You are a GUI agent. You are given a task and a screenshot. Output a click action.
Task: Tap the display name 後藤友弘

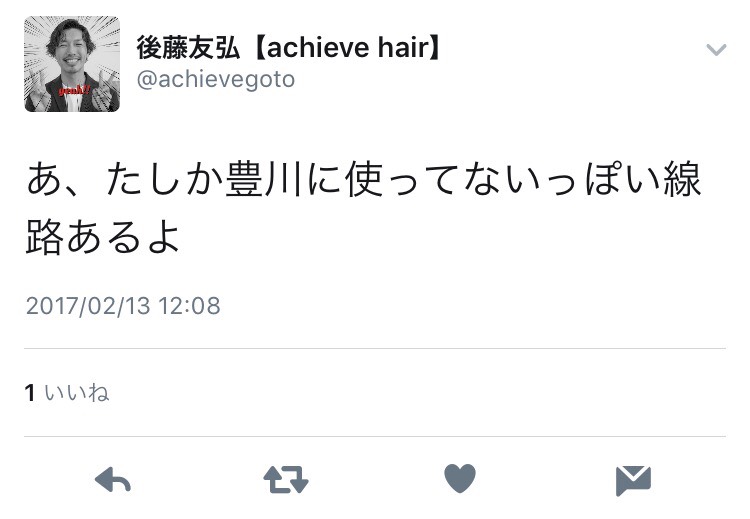pyautogui.click(x=188, y=47)
